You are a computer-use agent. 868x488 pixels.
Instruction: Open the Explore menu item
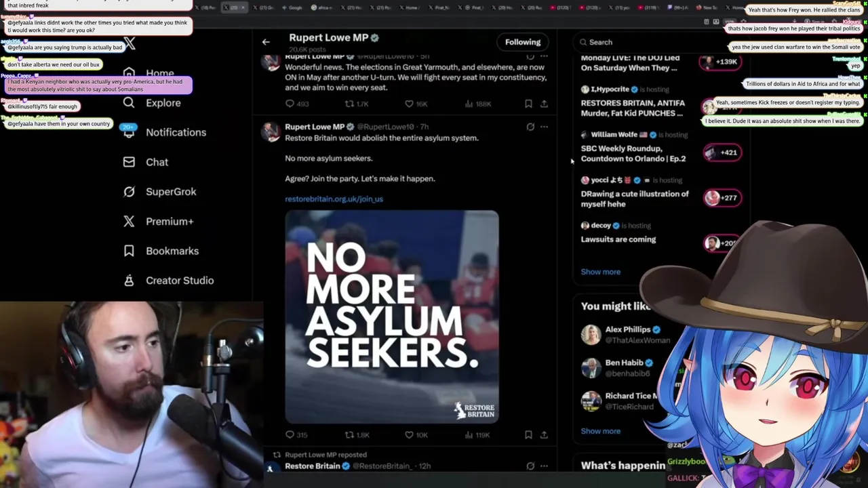coord(163,103)
